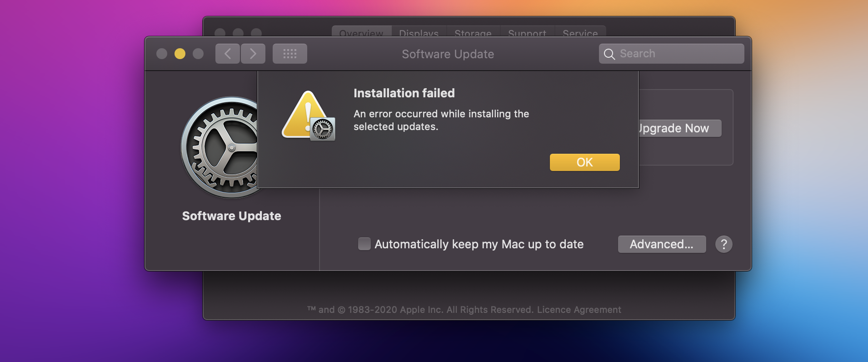Switch to the Displays tab
The width and height of the screenshot is (868, 362).
419,32
